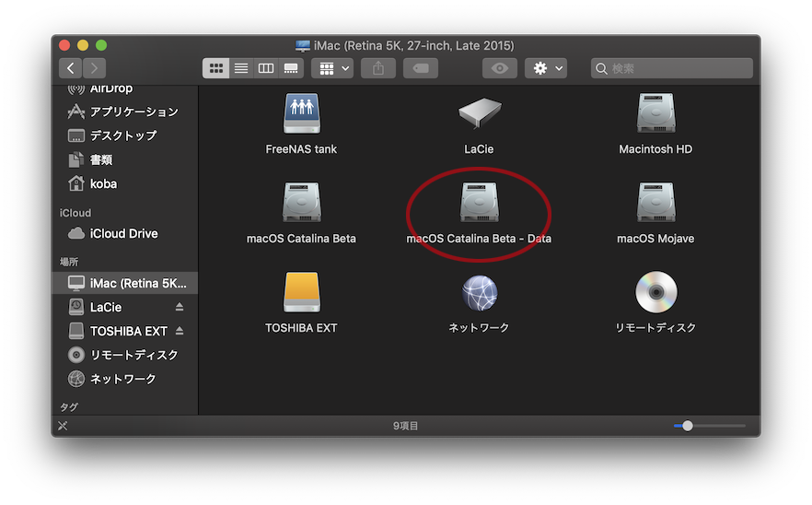The height and width of the screenshot is (505, 812).
Task: Select the LaCie drive icon in main pane
Action: pos(480,113)
